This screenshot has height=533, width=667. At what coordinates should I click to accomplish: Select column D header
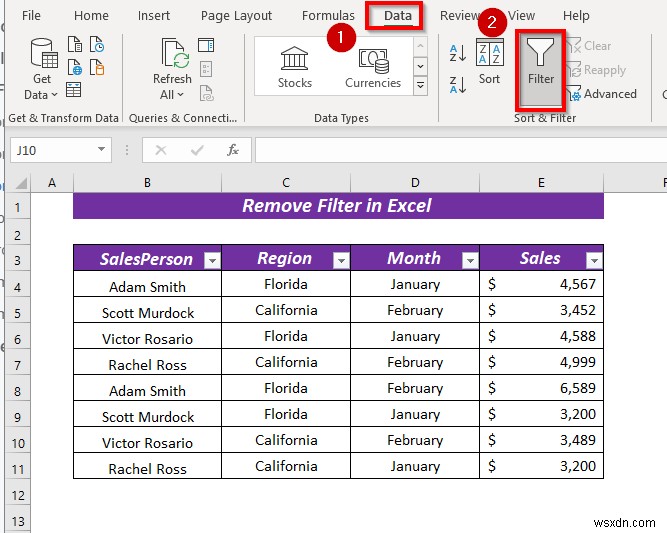[415, 183]
